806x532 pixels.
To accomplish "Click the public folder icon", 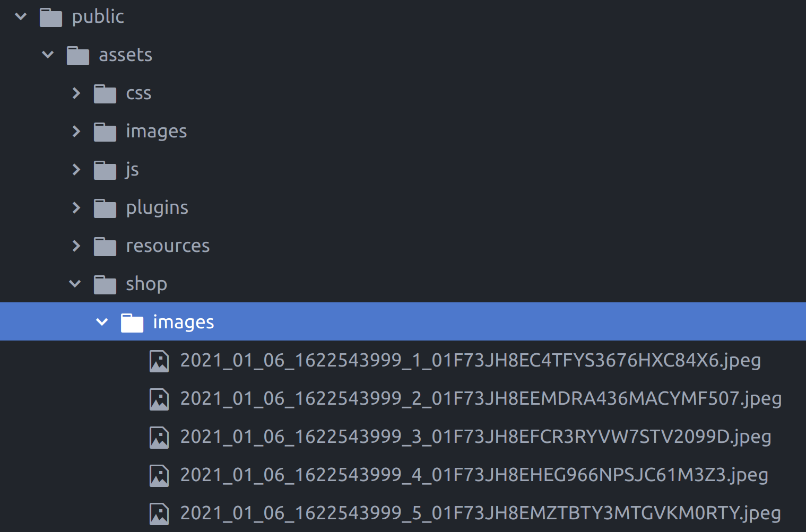I will click(x=50, y=16).
